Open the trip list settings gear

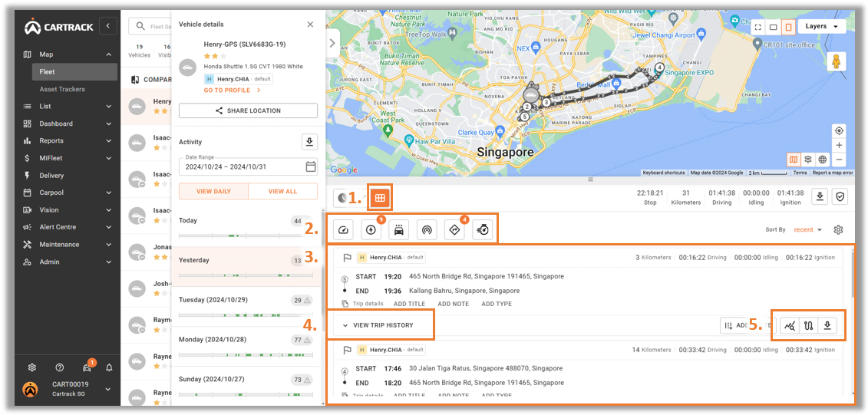click(838, 229)
